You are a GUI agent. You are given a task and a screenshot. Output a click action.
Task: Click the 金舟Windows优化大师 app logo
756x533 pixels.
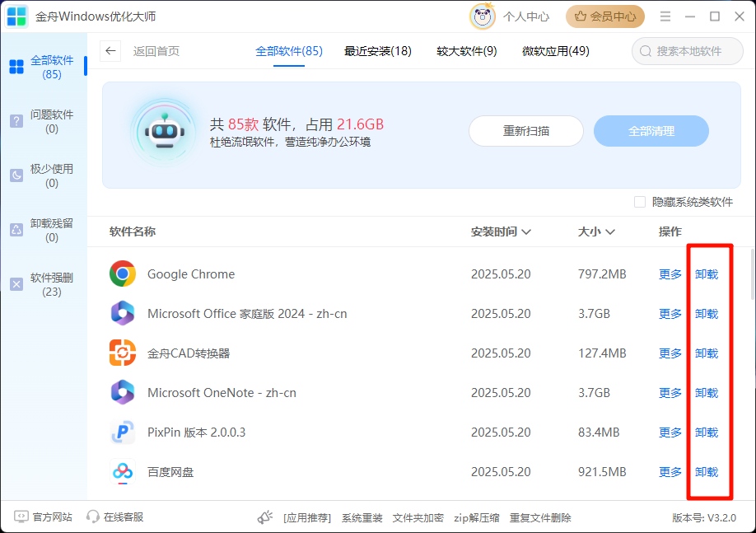(16, 16)
